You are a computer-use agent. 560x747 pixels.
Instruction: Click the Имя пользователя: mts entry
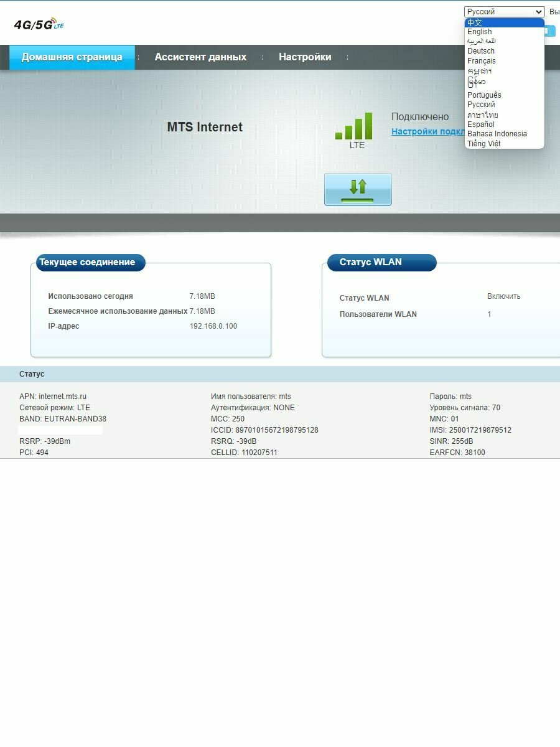coord(251,397)
